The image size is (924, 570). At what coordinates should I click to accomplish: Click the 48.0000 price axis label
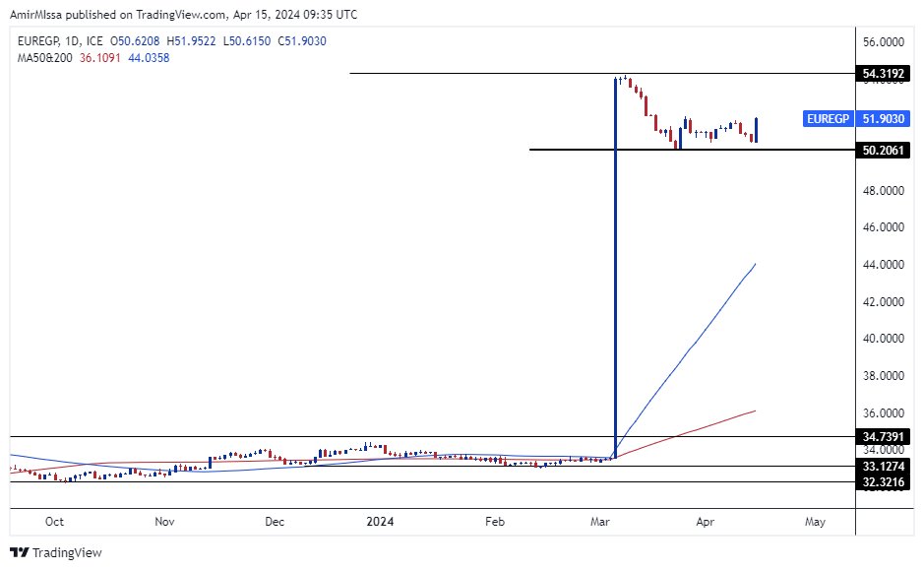884,191
